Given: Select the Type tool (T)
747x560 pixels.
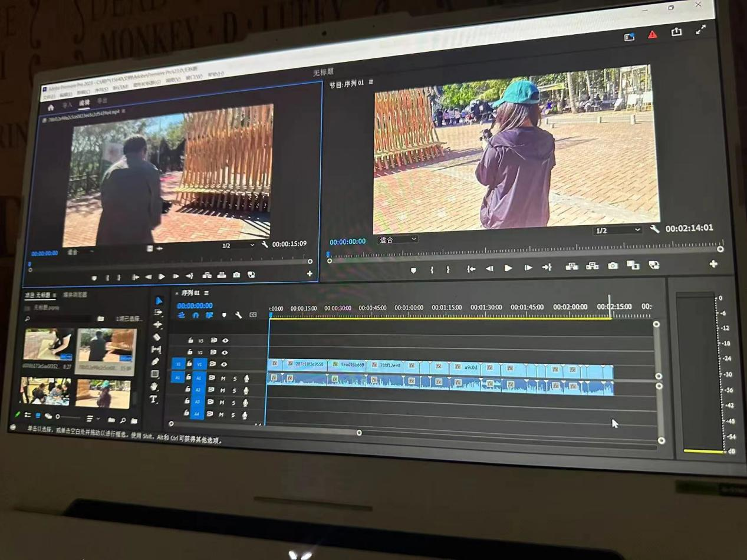Looking at the screenshot, I should 154,399.
